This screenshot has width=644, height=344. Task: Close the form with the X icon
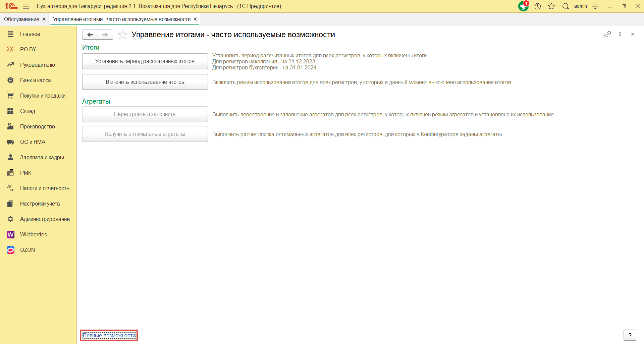[633, 34]
